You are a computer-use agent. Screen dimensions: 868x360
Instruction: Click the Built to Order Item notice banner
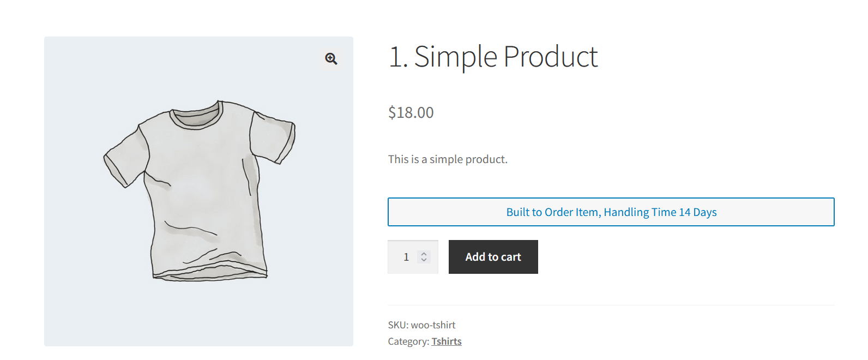coord(611,212)
